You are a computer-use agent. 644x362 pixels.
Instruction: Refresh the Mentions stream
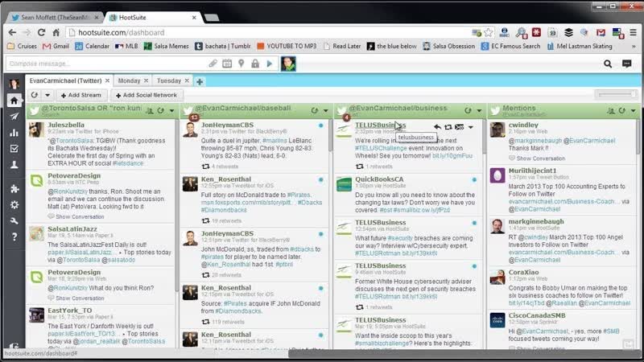621,110
